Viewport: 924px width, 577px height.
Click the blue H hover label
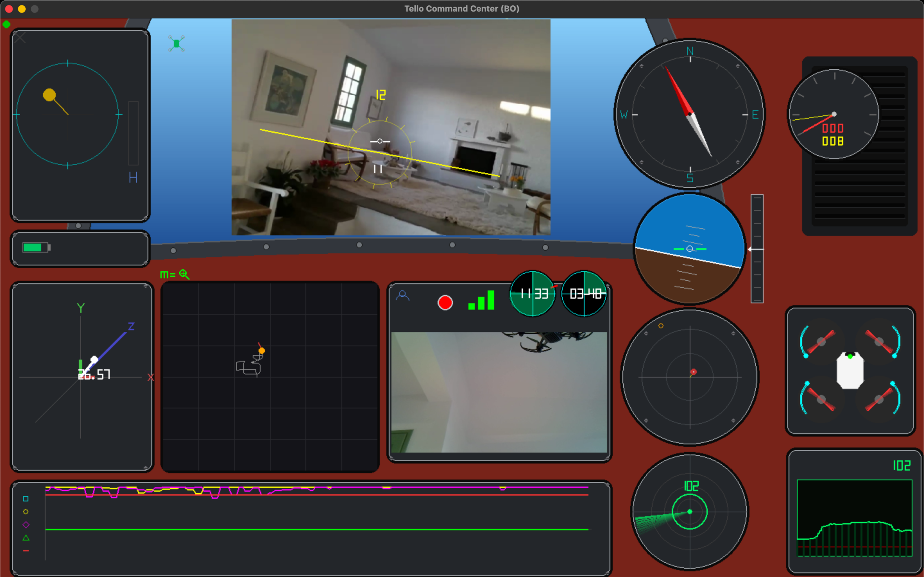[x=133, y=177]
